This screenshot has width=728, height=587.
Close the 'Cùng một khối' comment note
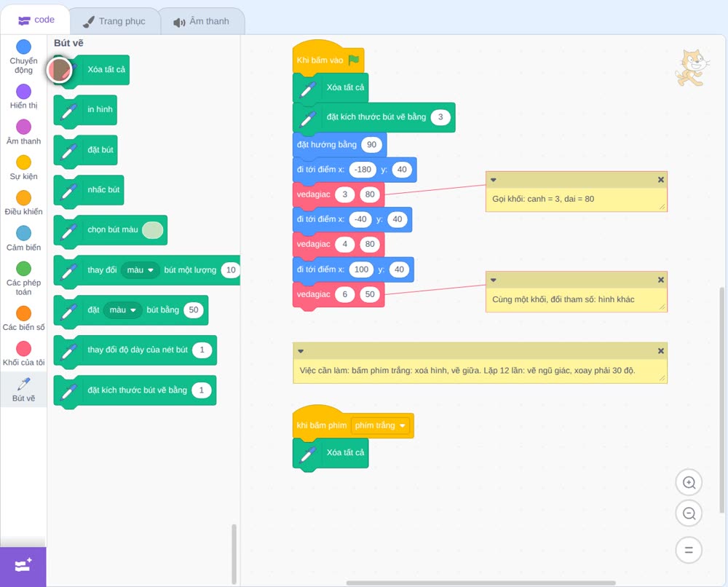(661, 280)
